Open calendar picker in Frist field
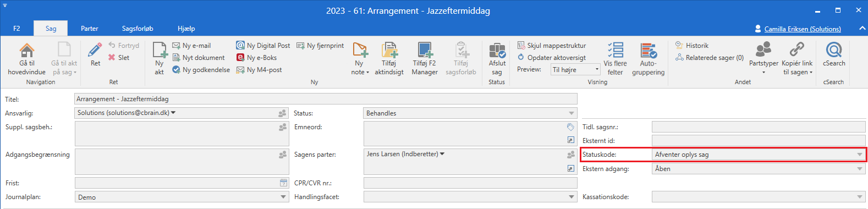The height and width of the screenshot is (209, 868). click(284, 183)
